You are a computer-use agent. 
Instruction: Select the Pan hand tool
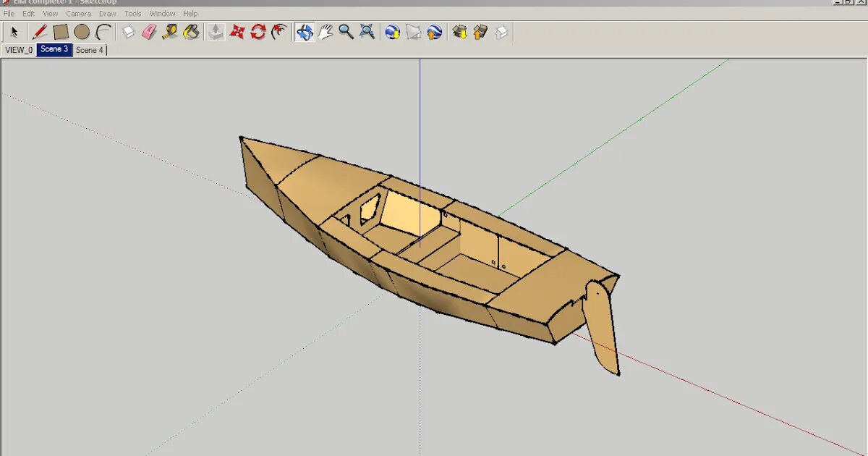pos(325,32)
